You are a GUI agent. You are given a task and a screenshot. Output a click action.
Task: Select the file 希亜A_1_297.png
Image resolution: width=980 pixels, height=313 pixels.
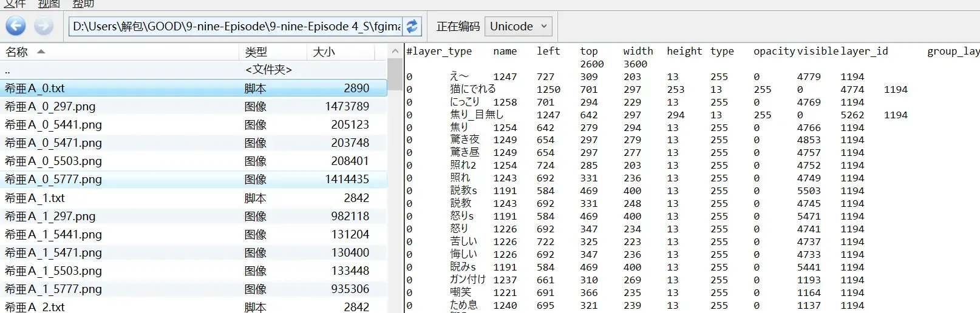point(194,216)
